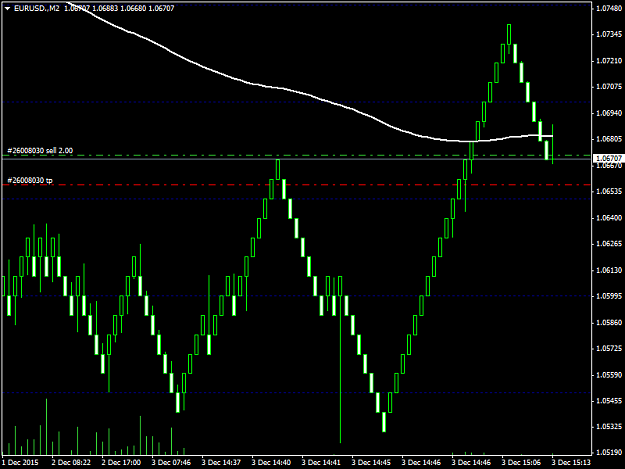Click the 3 Dec 07:46 time label

coord(171,463)
